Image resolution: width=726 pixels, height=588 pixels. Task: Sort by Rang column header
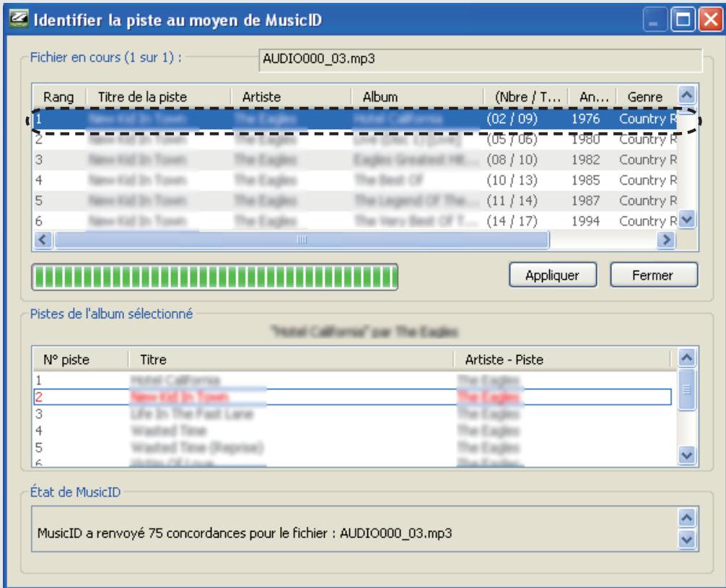[x=58, y=97]
